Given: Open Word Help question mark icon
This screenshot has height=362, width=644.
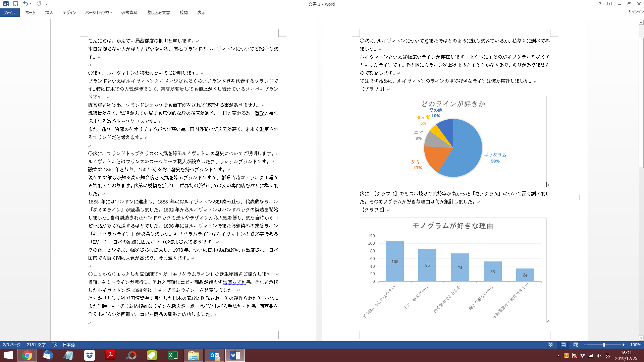Looking at the screenshot, I should click(x=600, y=4).
